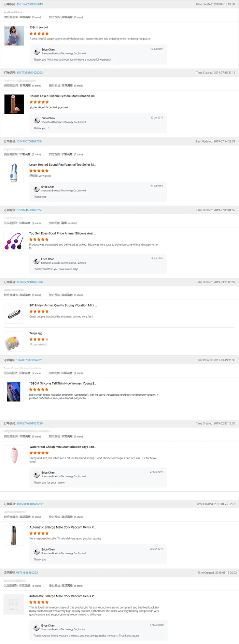Image resolution: width=239 pixels, height=644 pixels.
Task: Open order number 15313622001026843
Action: pos(30,4)
